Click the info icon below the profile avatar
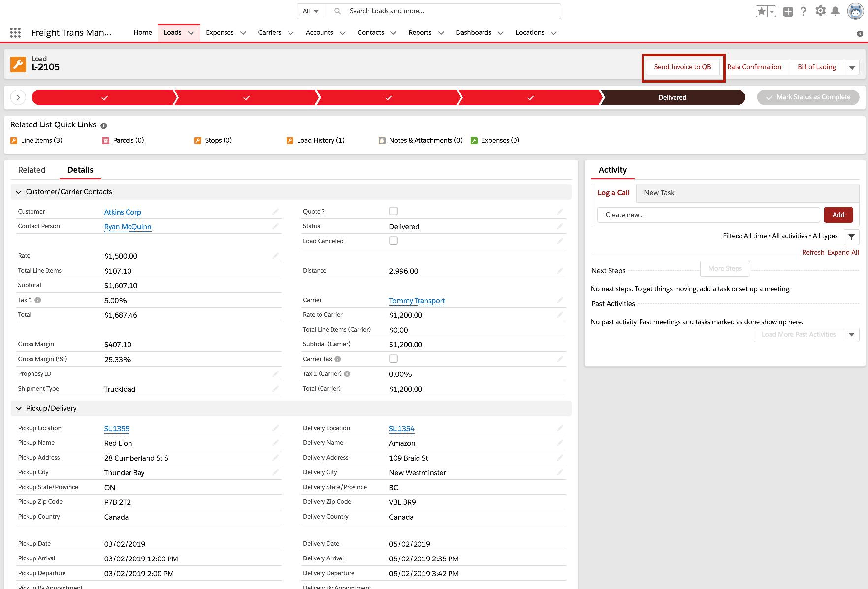The height and width of the screenshot is (589, 868). click(860, 34)
